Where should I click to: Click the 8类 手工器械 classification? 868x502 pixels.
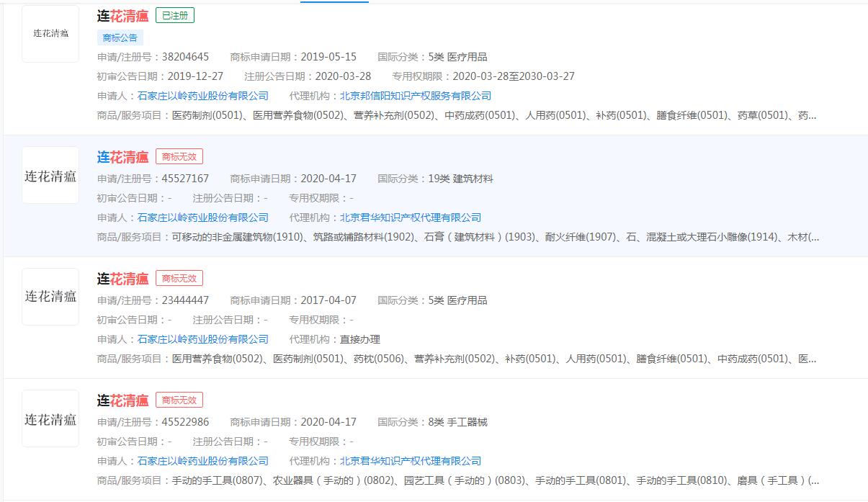457,422
